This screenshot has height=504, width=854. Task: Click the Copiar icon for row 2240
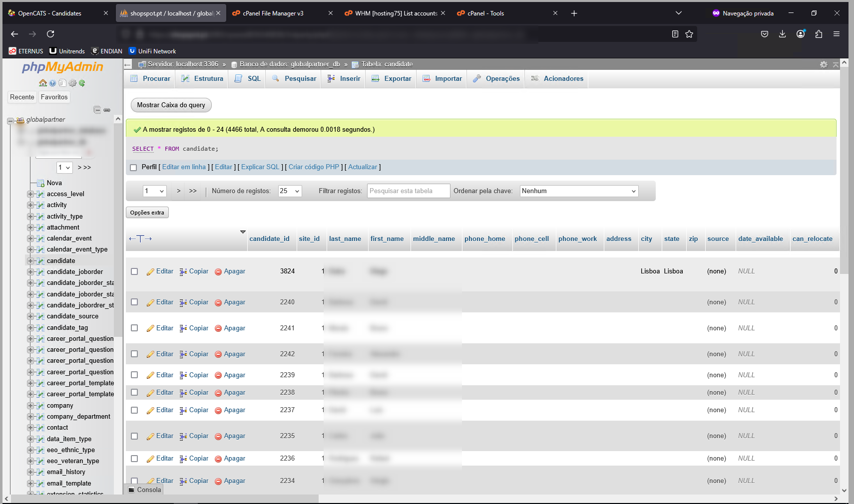pyautogui.click(x=183, y=302)
